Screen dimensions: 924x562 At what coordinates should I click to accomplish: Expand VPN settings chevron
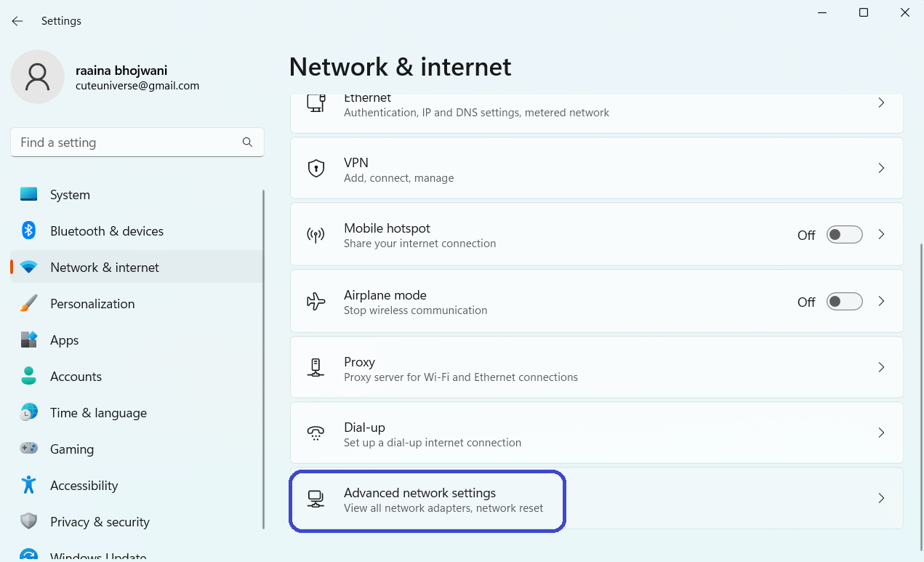881,169
